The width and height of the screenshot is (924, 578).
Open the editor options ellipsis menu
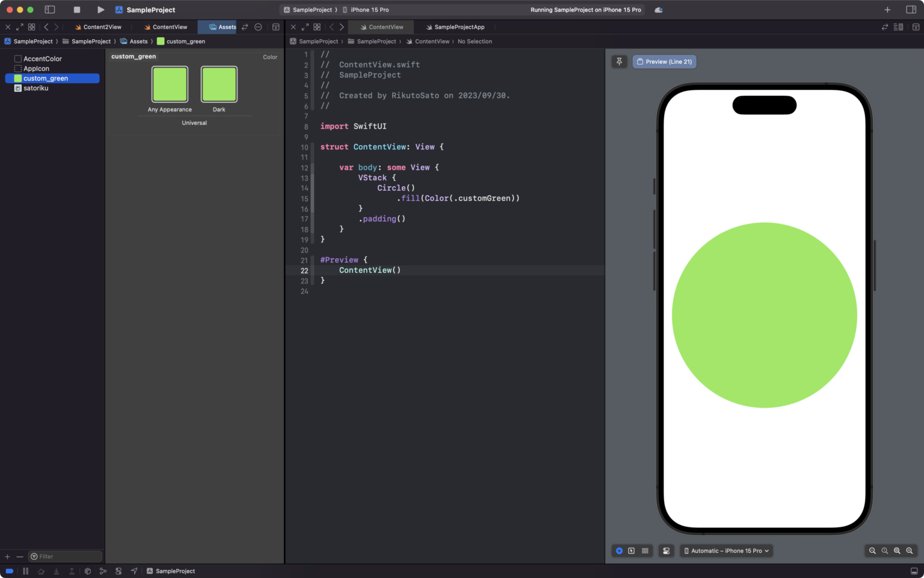click(x=258, y=26)
